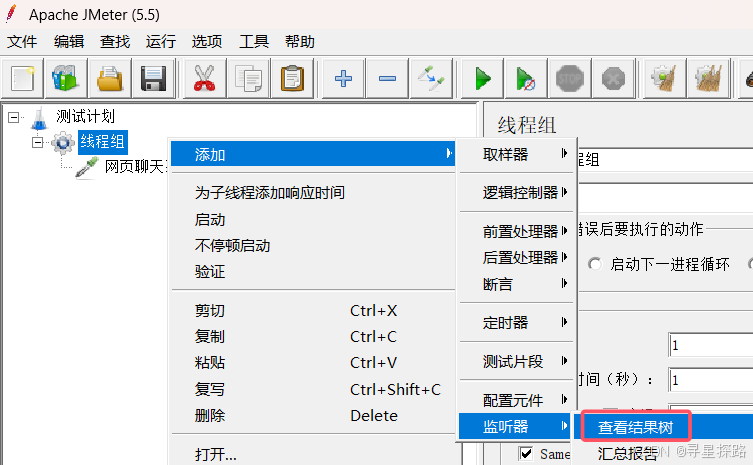Open the 编辑 menu

tap(69, 42)
